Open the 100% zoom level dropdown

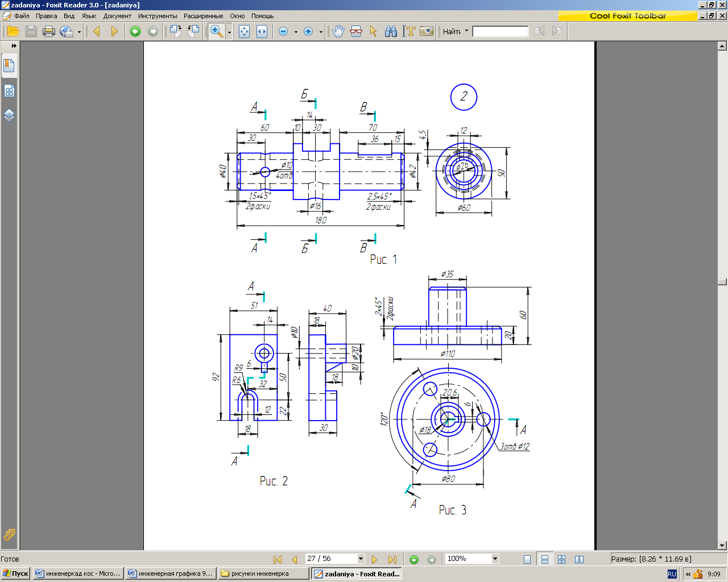click(495, 559)
